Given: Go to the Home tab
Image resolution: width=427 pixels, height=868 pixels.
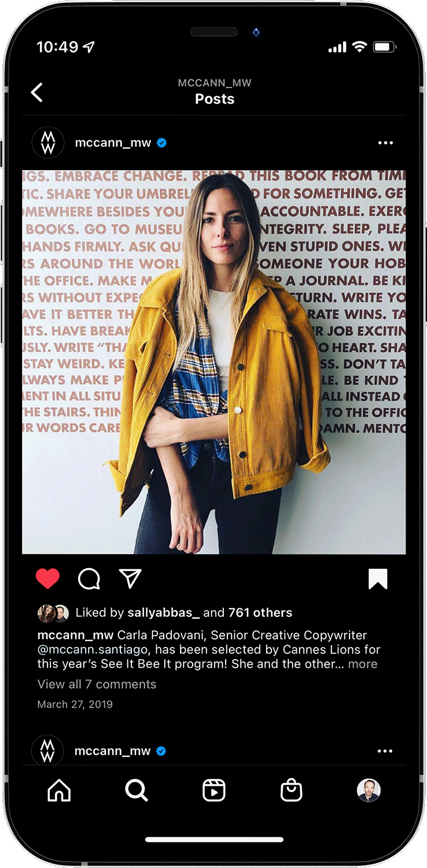Looking at the screenshot, I should point(59,790).
